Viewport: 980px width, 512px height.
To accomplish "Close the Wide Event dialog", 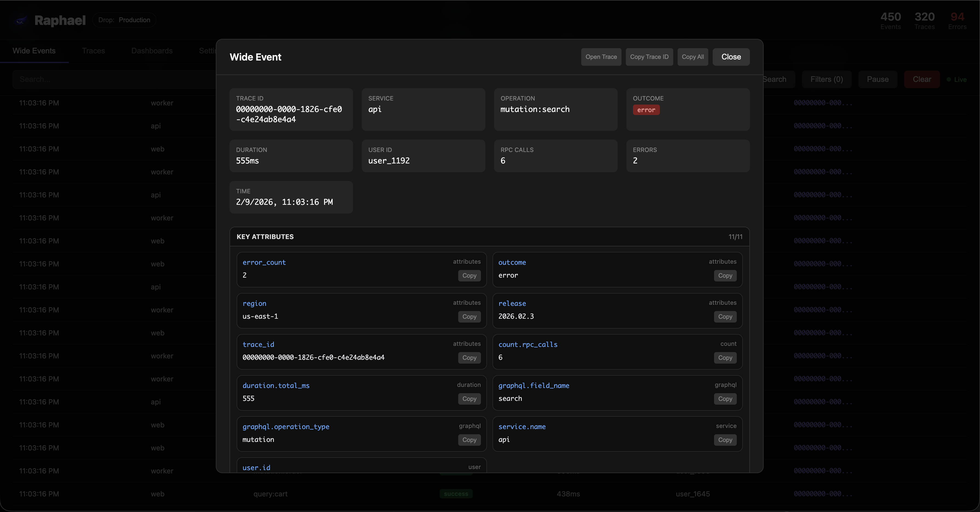I will [731, 57].
